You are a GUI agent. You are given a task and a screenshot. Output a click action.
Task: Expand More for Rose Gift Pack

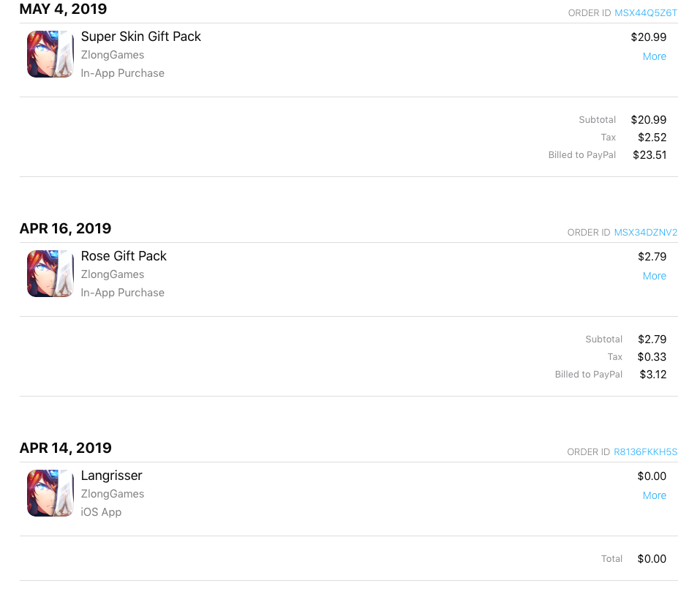point(654,276)
